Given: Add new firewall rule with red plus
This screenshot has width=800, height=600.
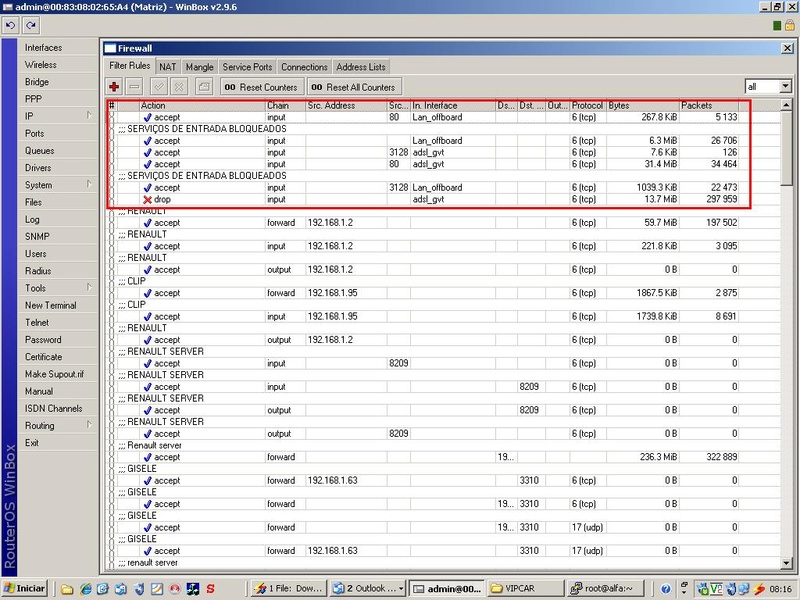Looking at the screenshot, I should 114,87.
